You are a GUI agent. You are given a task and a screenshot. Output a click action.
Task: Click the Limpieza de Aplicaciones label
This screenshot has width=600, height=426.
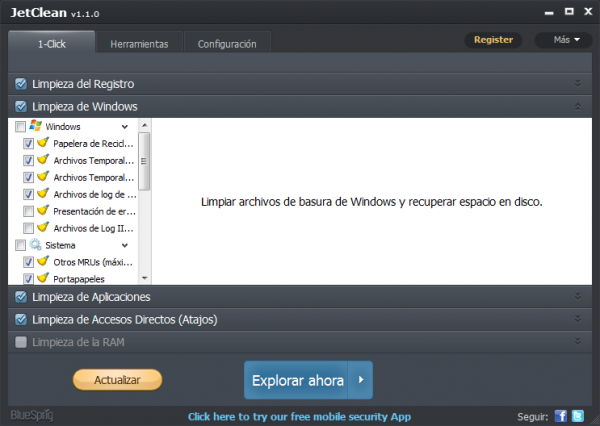91,297
